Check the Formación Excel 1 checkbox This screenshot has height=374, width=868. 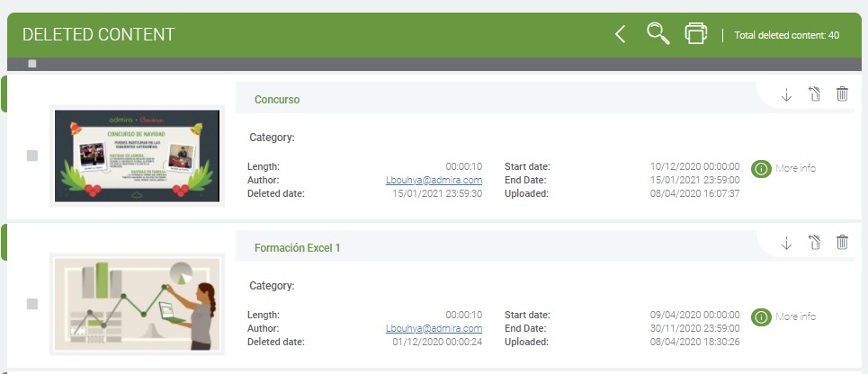pos(32,304)
